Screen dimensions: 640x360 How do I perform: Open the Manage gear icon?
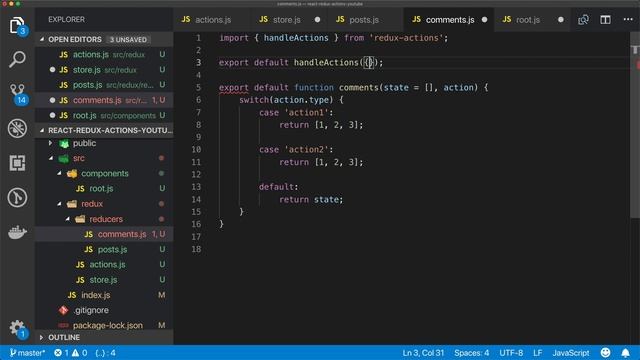[17, 328]
